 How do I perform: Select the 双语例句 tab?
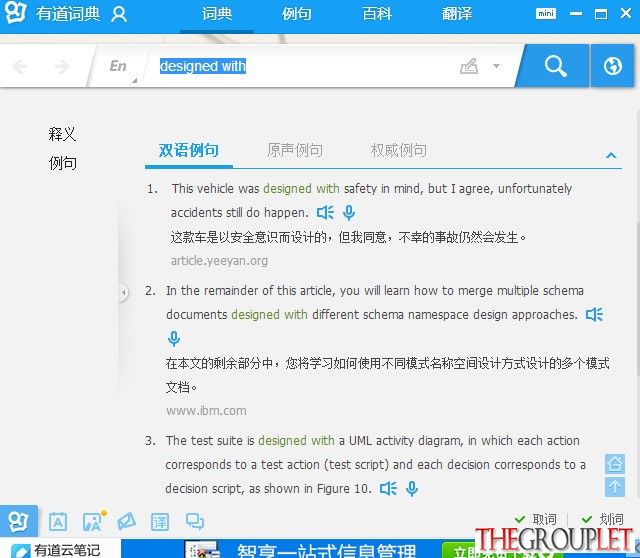coord(189,150)
